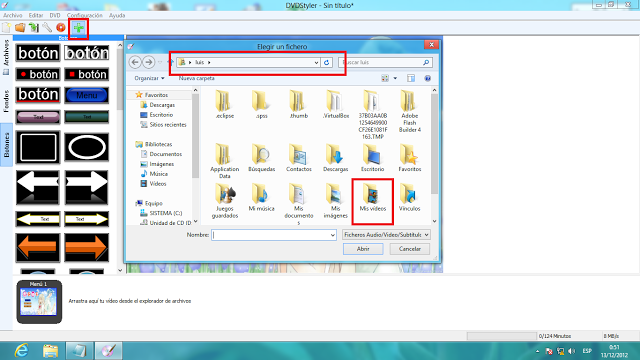Open the Editar menu
Image resolution: width=640 pixels, height=360 pixels.
36,15
